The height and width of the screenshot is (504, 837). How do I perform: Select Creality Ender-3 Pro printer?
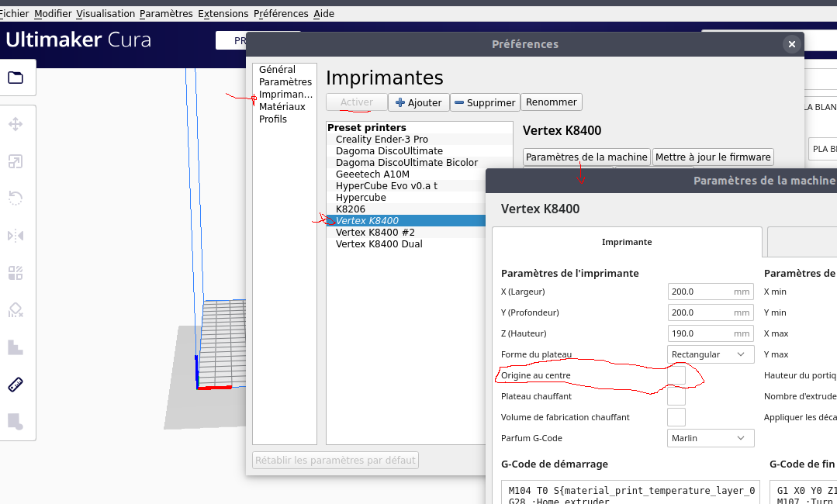pos(420,140)
